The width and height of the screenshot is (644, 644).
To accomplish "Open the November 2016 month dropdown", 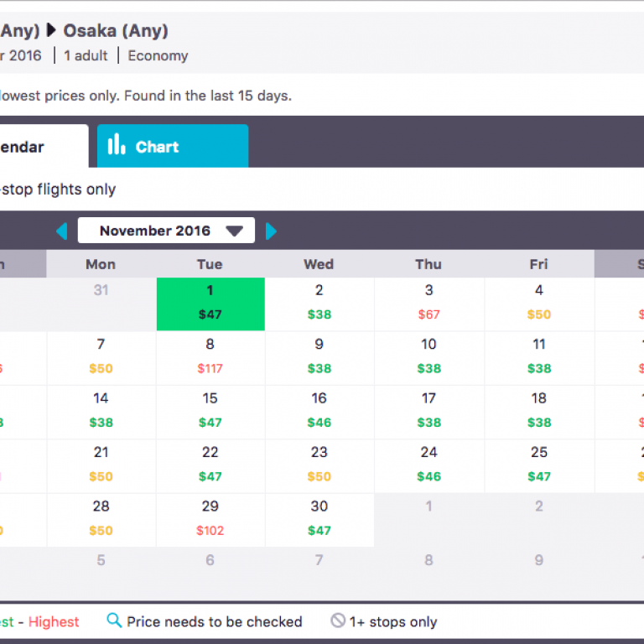I will 166,231.
